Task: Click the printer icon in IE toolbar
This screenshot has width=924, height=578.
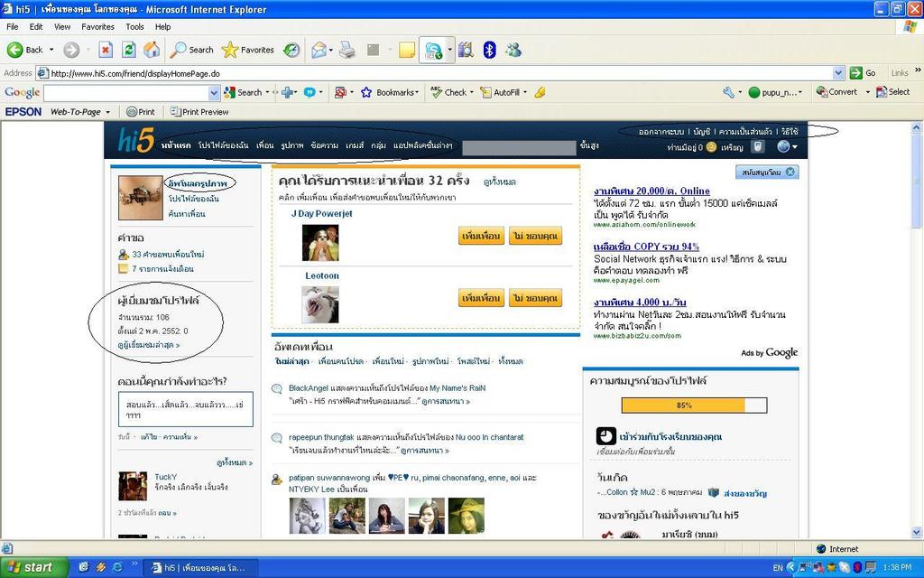Action: click(347, 51)
